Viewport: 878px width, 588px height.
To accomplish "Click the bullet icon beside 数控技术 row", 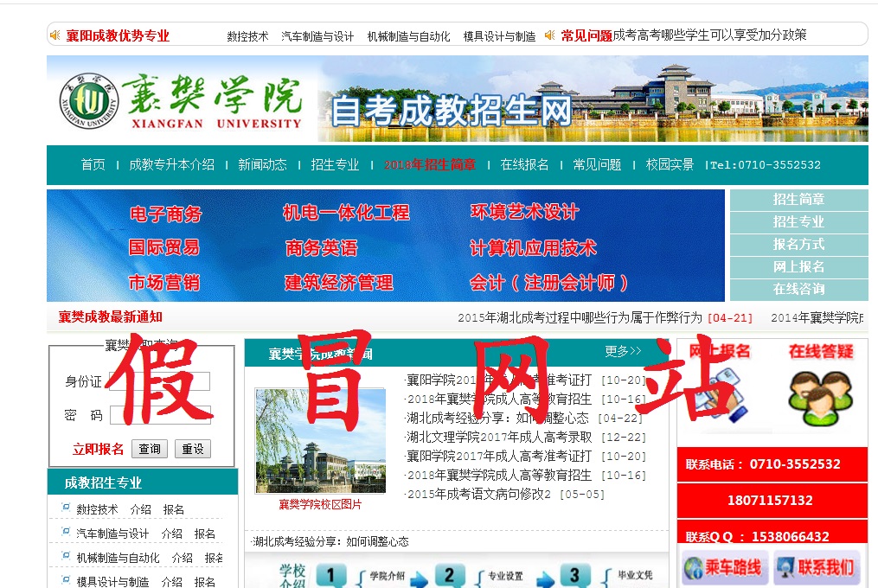I will pyautogui.click(x=66, y=508).
